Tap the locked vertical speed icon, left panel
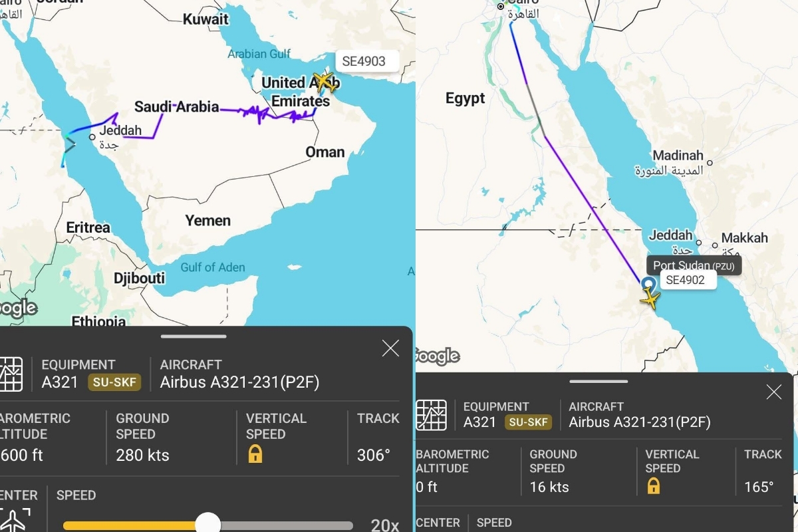The width and height of the screenshot is (798, 532). pos(255,454)
